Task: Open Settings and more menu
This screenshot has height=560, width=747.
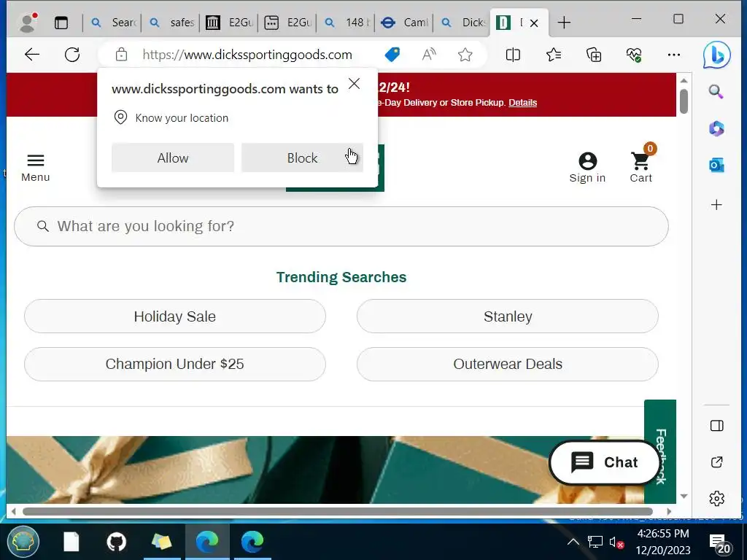Action: point(673,55)
